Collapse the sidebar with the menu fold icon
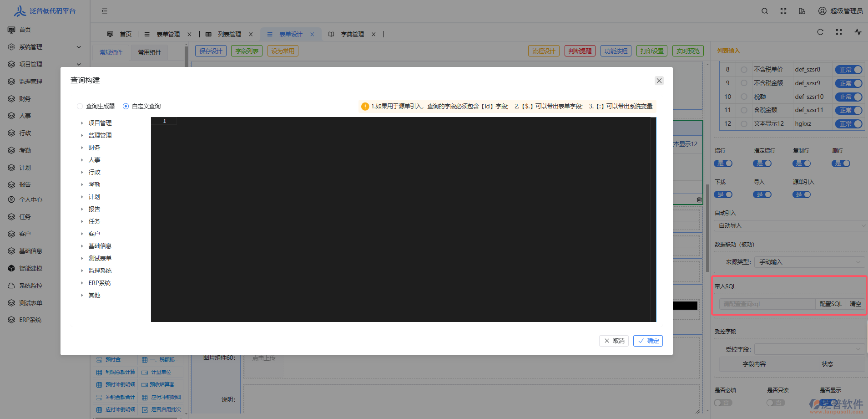 tap(105, 11)
